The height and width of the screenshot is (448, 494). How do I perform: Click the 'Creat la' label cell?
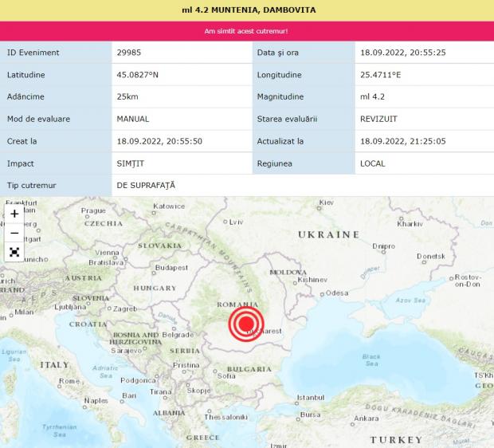click(x=56, y=141)
